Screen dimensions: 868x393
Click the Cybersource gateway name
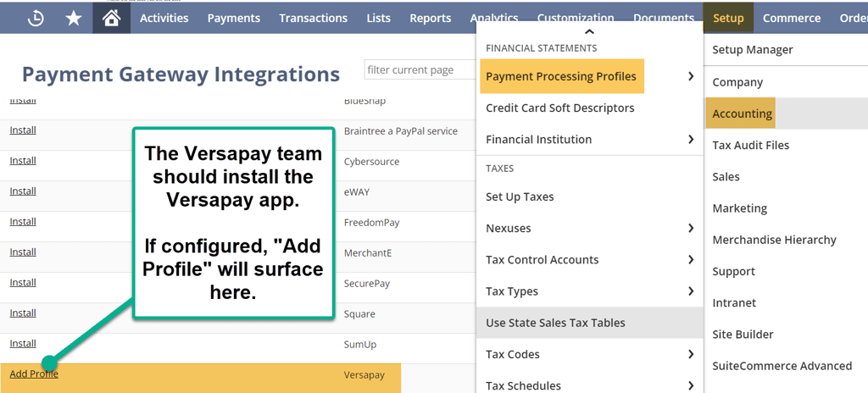[x=371, y=162]
